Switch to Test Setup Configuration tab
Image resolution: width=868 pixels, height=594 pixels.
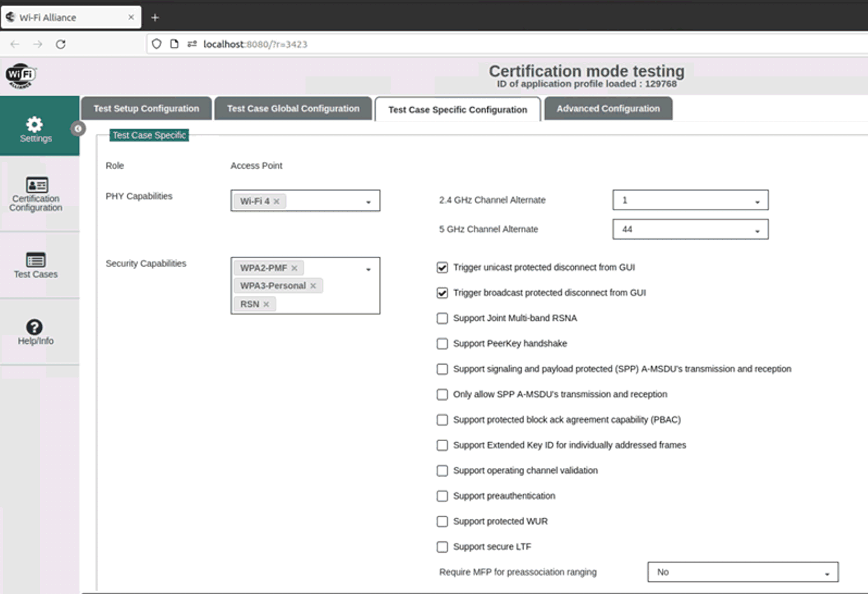pos(146,109)
